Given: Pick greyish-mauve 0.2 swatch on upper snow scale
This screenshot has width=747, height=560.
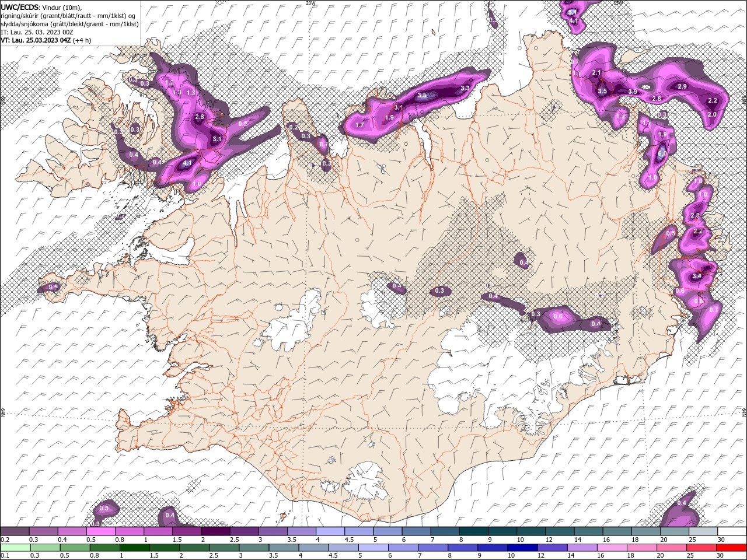Looking at the screenshot, I should click(15, 531).
